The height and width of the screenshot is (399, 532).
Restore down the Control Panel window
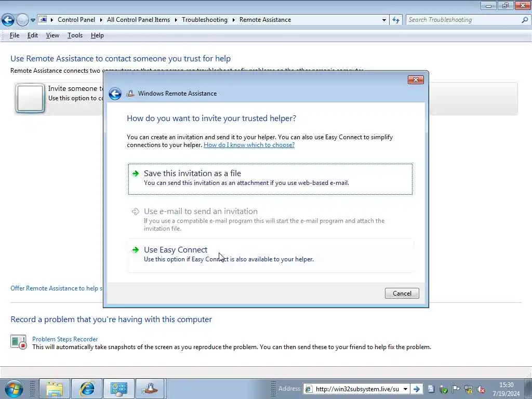506,5
